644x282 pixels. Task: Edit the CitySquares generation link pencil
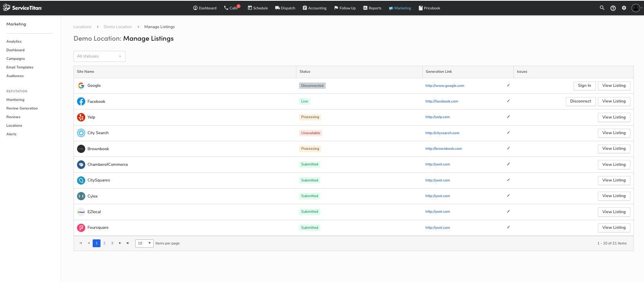tap(508, 180)
